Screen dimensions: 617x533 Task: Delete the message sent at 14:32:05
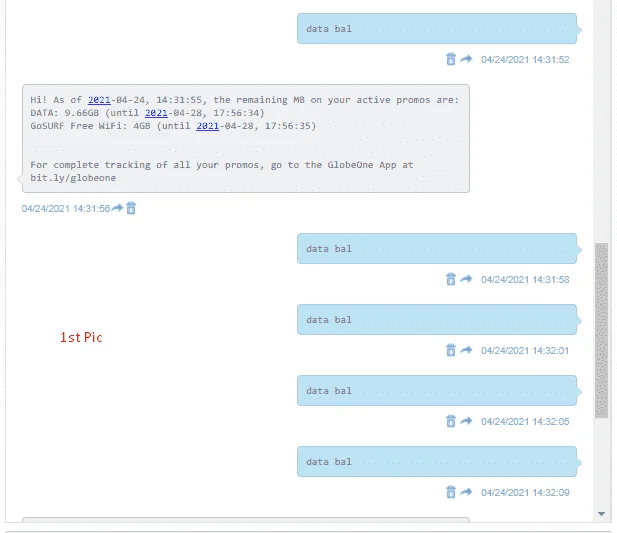[451, 421]
